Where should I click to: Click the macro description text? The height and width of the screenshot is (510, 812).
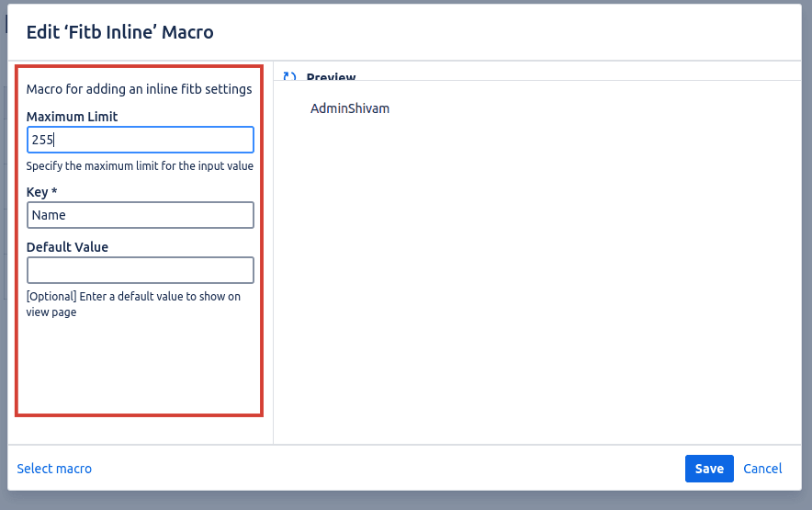pyautogui.click(x=139, y=89)
